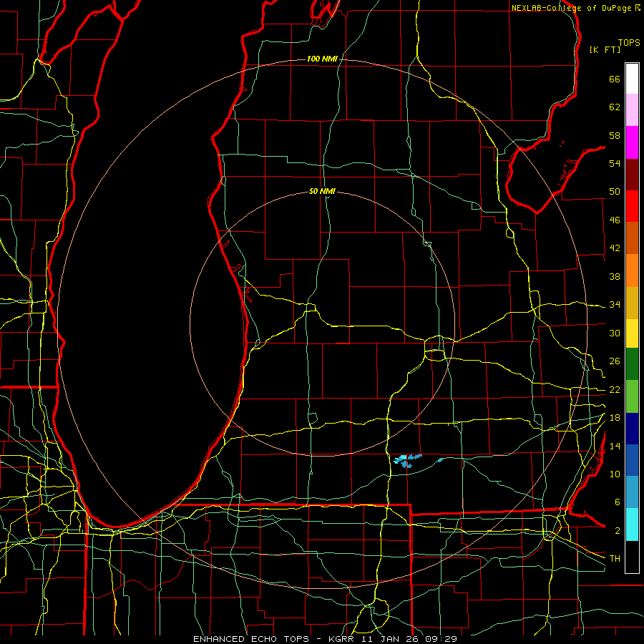Viewport: 644px width, 644px height.
Task: Click the TH threshold label on the scale
Action: (615, 559)
